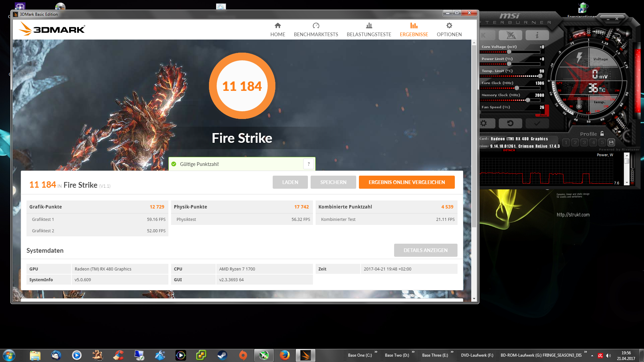Toggle the fan speed Auto mode
644x362 pixels.
coord(543,115)
